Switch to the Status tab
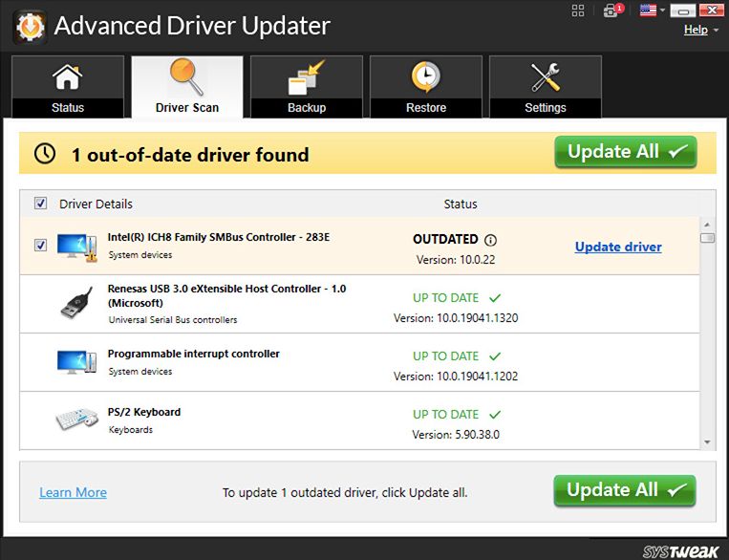729x560 pixels. (x=68, y=87)
